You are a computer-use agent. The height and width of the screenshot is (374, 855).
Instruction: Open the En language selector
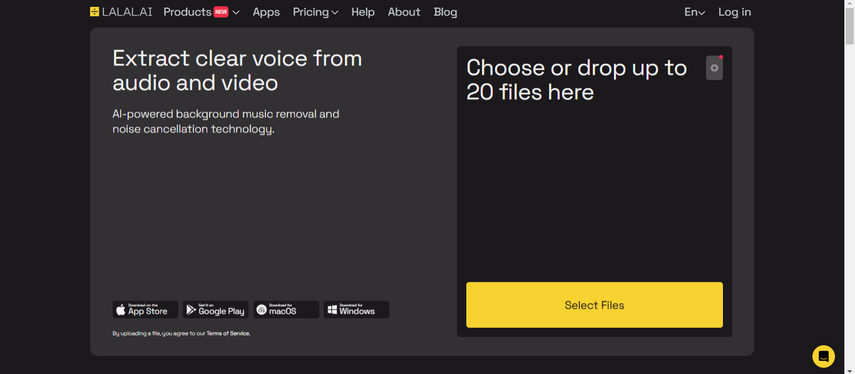pos(694,12)
